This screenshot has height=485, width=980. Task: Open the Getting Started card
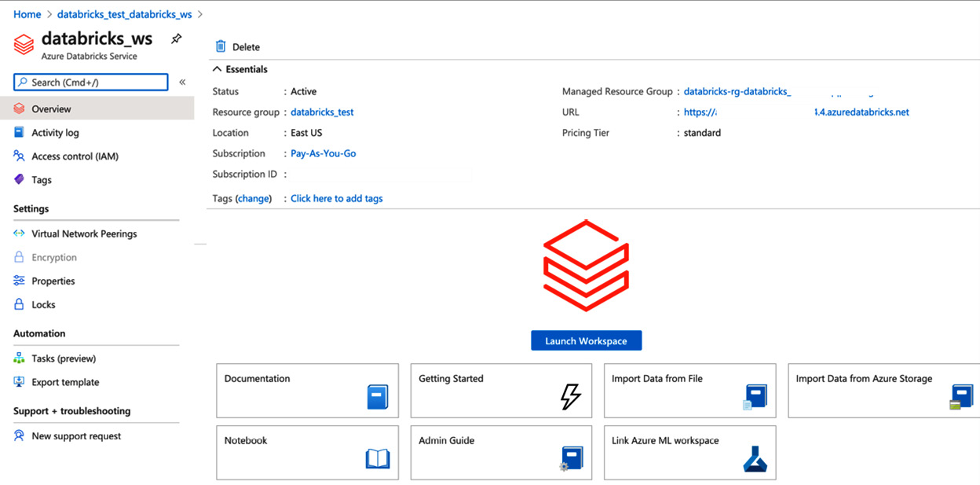(503, 390)
